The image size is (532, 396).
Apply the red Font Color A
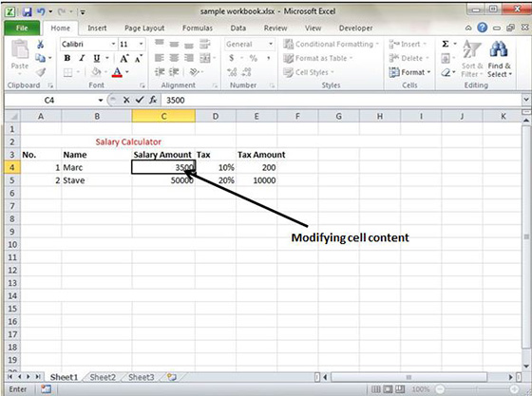point(117,72)
